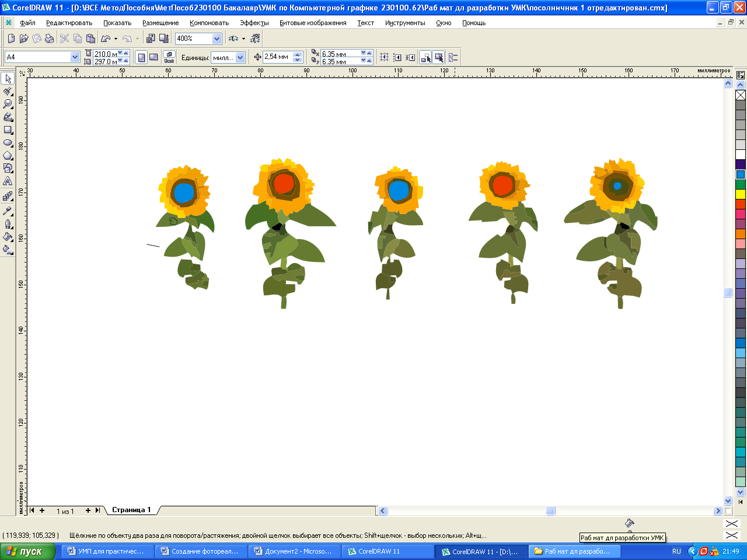
Task: Toggle landscape page orientation
Action: tap(153, 57)
